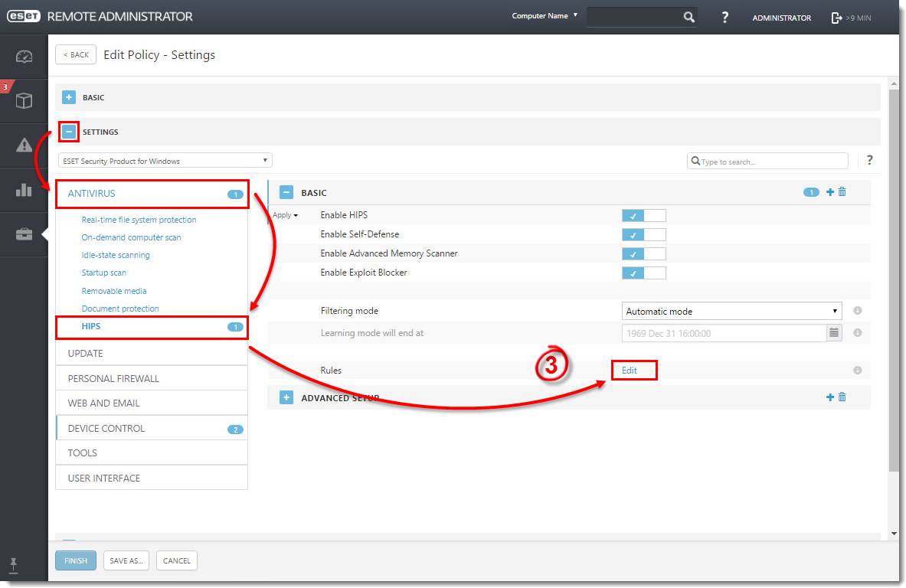Click the FINISH button
906x588 pixels.
pos(76,560)
